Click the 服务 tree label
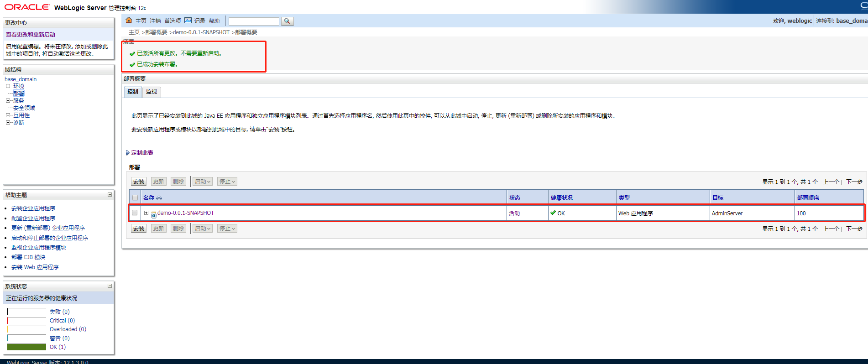This screenshot has width=868, height=364. click(19, 101)
